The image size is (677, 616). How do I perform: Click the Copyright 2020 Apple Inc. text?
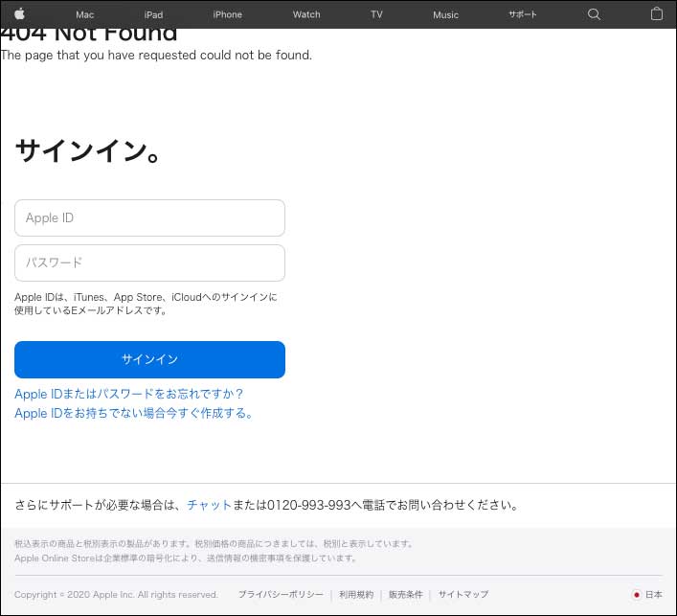point(116,595)
